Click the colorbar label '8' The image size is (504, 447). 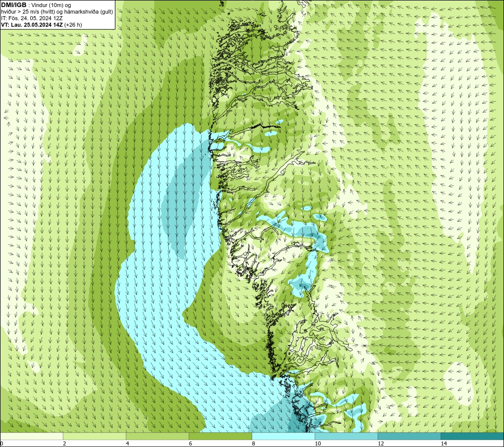(x=254, y=444)
